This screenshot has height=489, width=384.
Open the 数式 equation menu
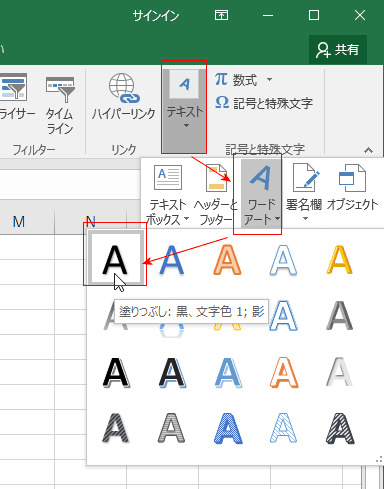(x=243, y=80)
